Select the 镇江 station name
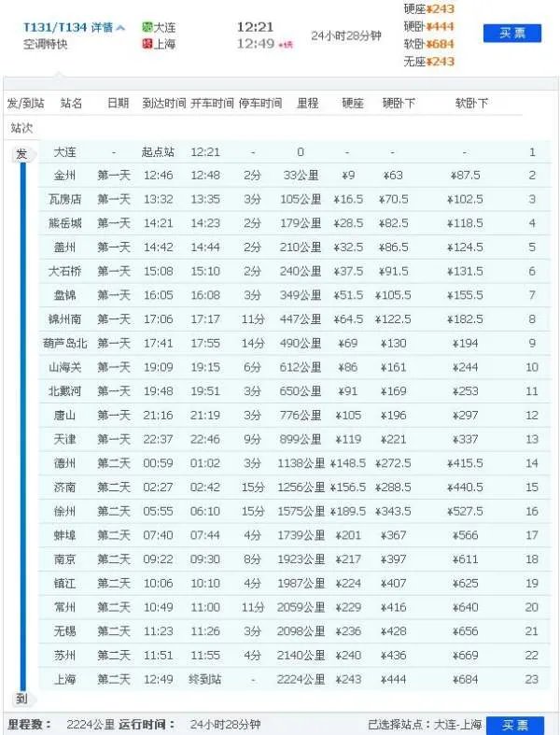The image size is (560, 735). (x=64, y=583)
